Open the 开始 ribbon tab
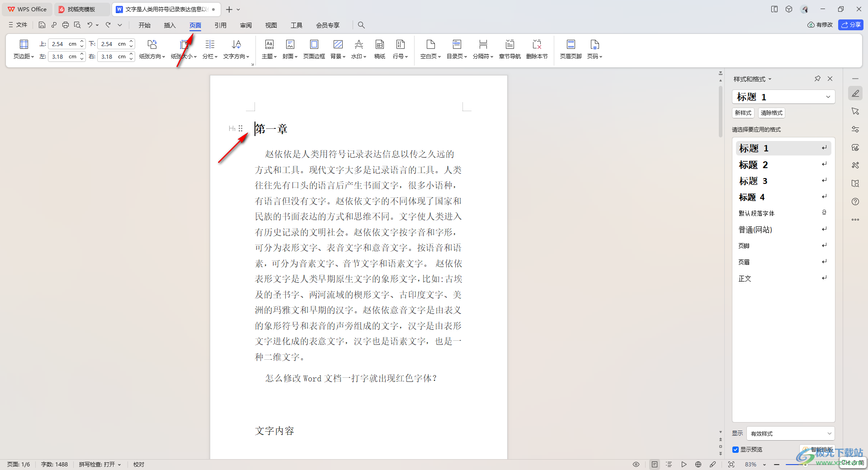The width and height of the screenshot is (868, 470). coord(145,25)
